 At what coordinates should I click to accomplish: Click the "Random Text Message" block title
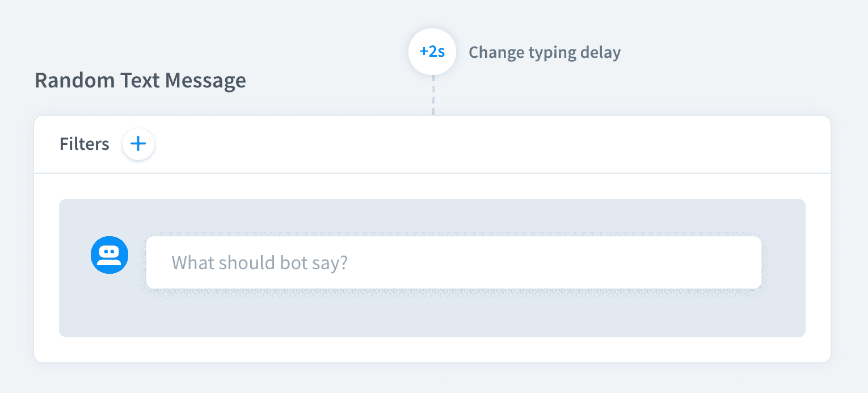140,81
